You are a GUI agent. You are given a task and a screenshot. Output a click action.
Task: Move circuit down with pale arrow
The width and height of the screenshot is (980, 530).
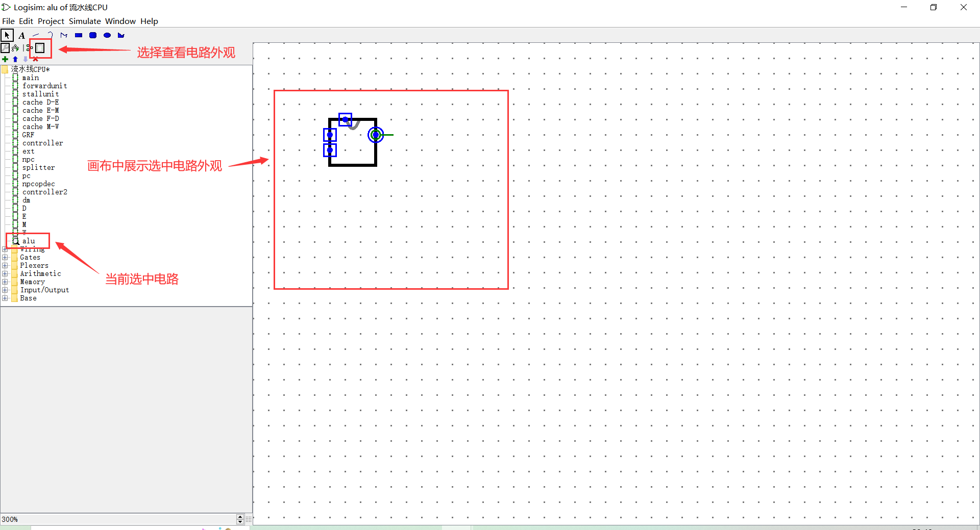click(26, 59)
